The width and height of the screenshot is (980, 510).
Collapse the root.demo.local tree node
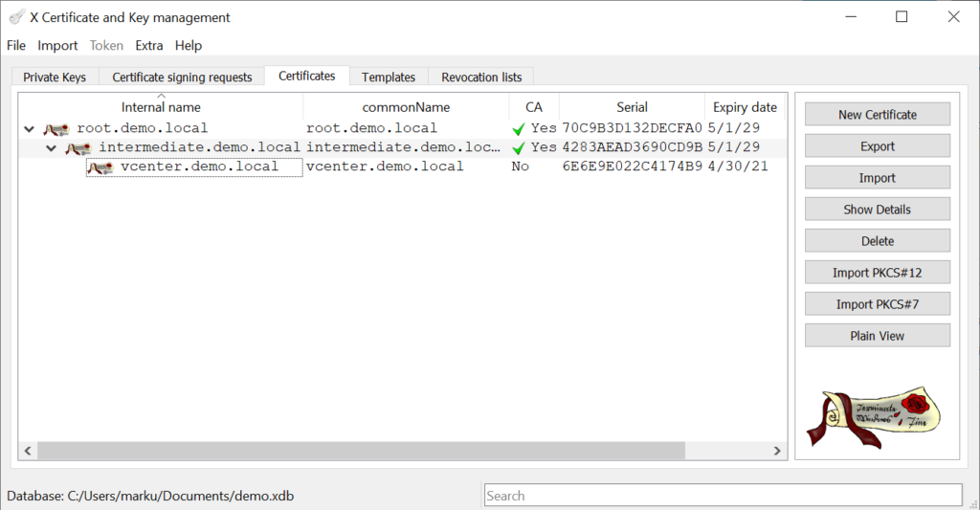click(x=30, y=128)
